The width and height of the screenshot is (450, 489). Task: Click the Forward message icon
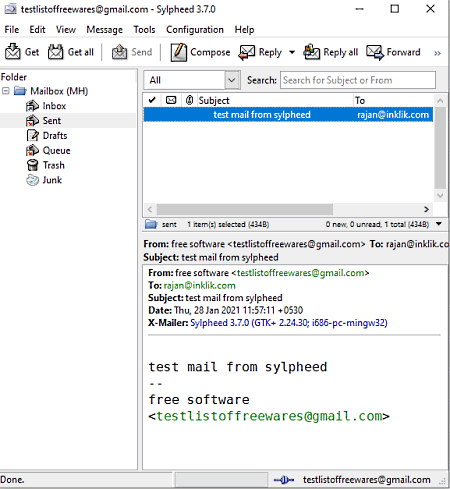[375, 52]
